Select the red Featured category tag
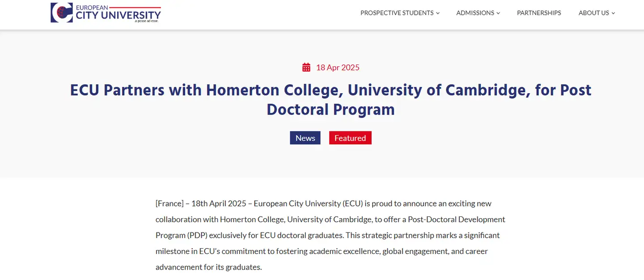Image resolution: width=644 pixels, height=280 pixels. [350, 138]
